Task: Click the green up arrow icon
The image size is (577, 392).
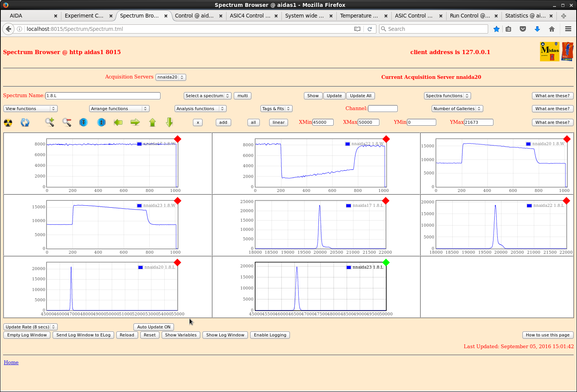Action: coord(153,122)
